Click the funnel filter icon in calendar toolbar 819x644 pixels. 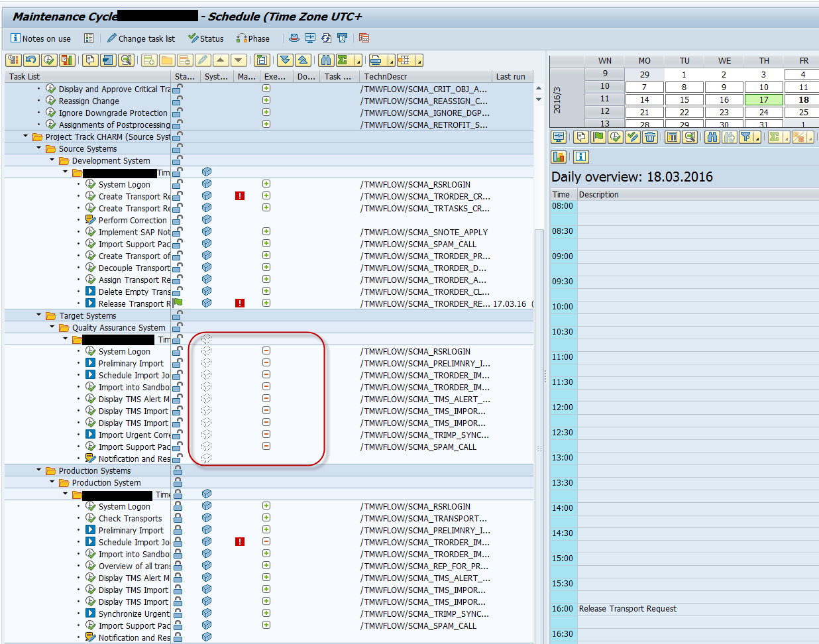[747, 137]
